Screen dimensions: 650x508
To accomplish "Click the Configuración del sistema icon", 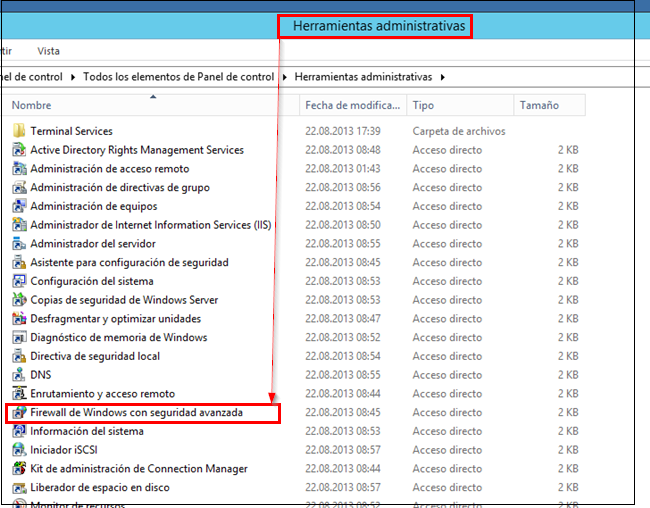I will 19,281.
